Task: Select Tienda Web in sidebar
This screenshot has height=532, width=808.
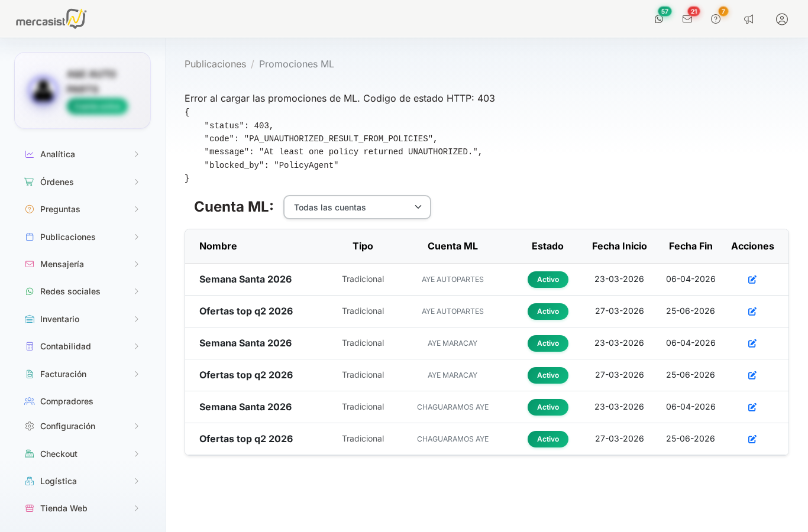Action: tap(82, 508)
